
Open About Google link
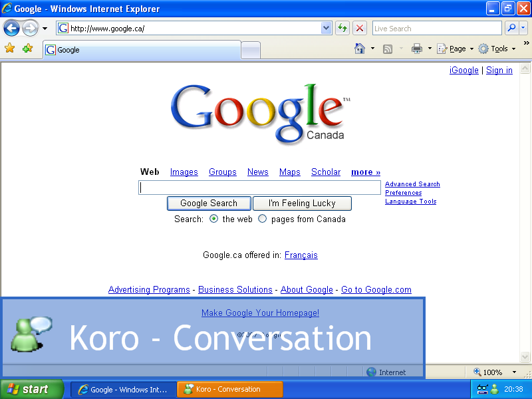(307, 289)
